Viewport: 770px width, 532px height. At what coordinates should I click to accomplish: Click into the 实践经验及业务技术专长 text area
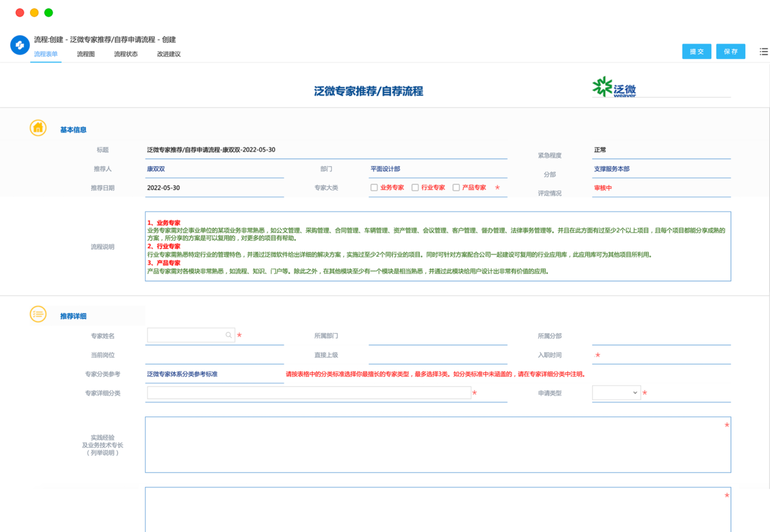pos(438,445)
